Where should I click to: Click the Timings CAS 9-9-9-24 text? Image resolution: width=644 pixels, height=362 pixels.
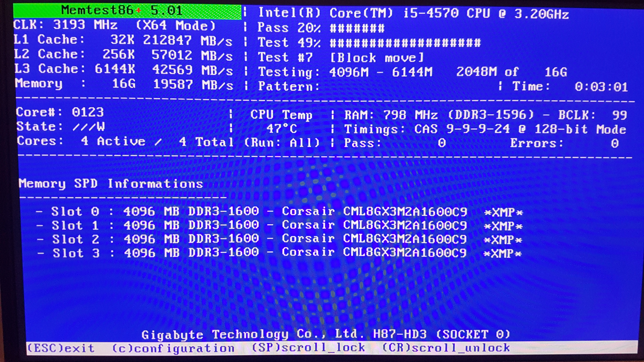coord(484,129)
